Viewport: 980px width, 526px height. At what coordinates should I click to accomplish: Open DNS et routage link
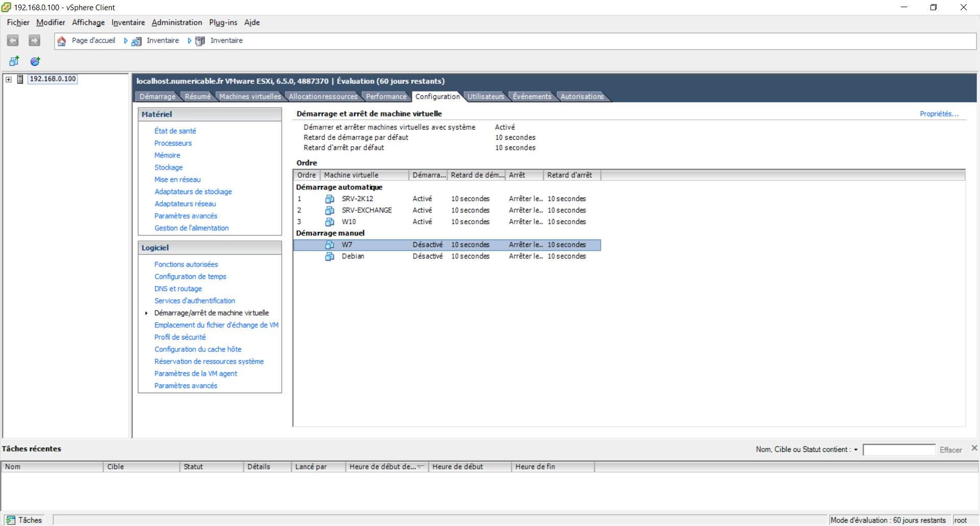pyautogui.click(x=178, y=289)
